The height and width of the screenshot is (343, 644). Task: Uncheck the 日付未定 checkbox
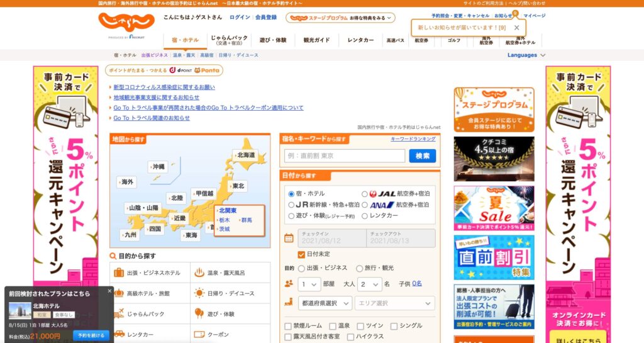[x=301, y=254]
